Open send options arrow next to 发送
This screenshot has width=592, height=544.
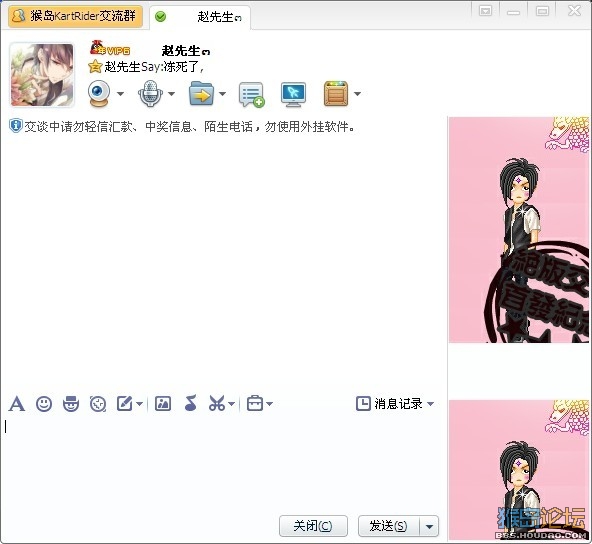tap(429, 526)
